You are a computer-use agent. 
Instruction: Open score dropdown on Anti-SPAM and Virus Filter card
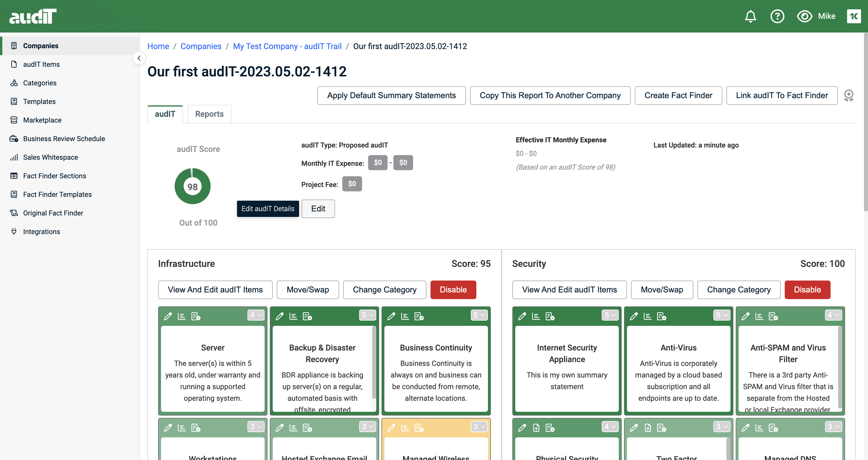833,315
